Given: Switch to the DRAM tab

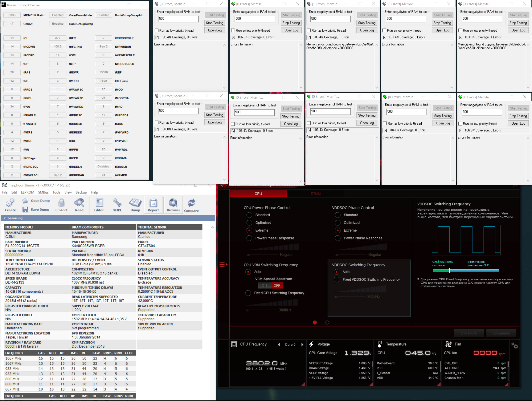Looking at the screenshot, I should [x=316, y=194].
